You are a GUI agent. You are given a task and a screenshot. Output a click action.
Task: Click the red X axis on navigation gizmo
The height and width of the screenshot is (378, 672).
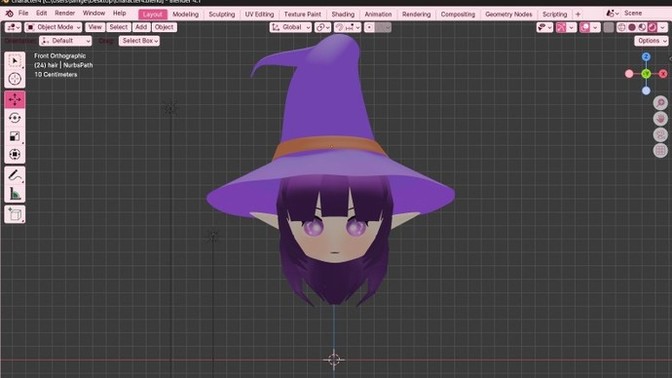pos(663,74)
